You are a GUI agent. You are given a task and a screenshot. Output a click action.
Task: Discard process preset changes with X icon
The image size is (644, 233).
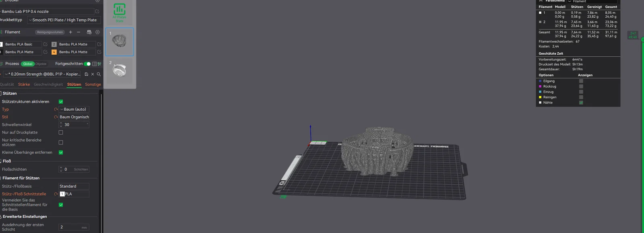[x=93, y=74]
